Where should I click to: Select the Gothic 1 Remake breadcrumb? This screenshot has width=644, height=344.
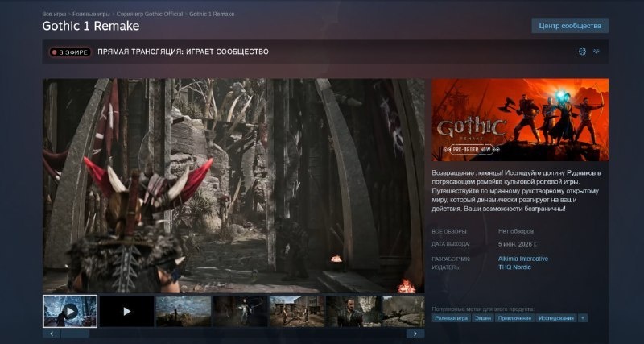point(212,14)
